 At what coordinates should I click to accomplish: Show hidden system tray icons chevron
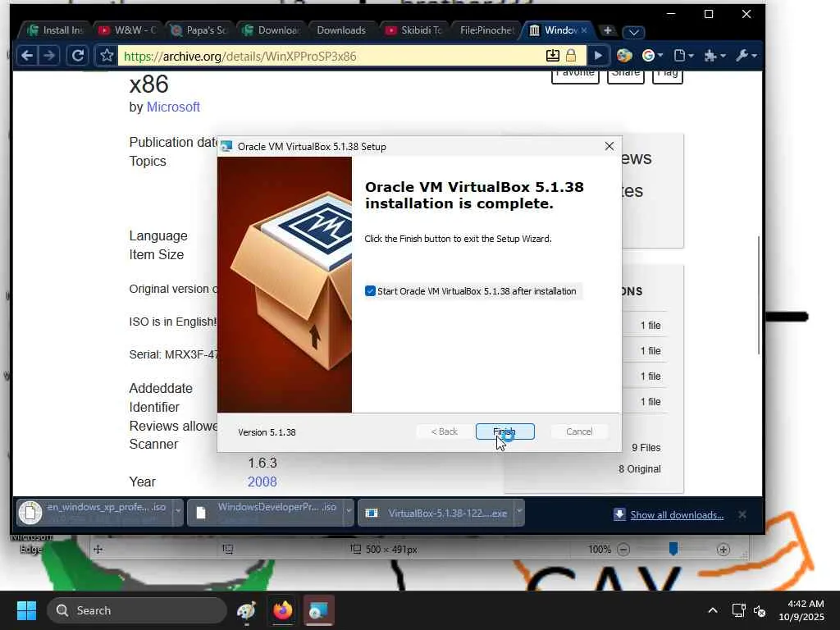[x=713, y=610]
